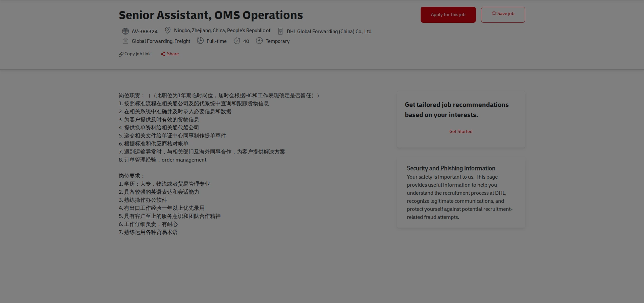This screenshot has height=303, width=644.
Task: Click the line containing 'order management'
Action: (163, 160)
